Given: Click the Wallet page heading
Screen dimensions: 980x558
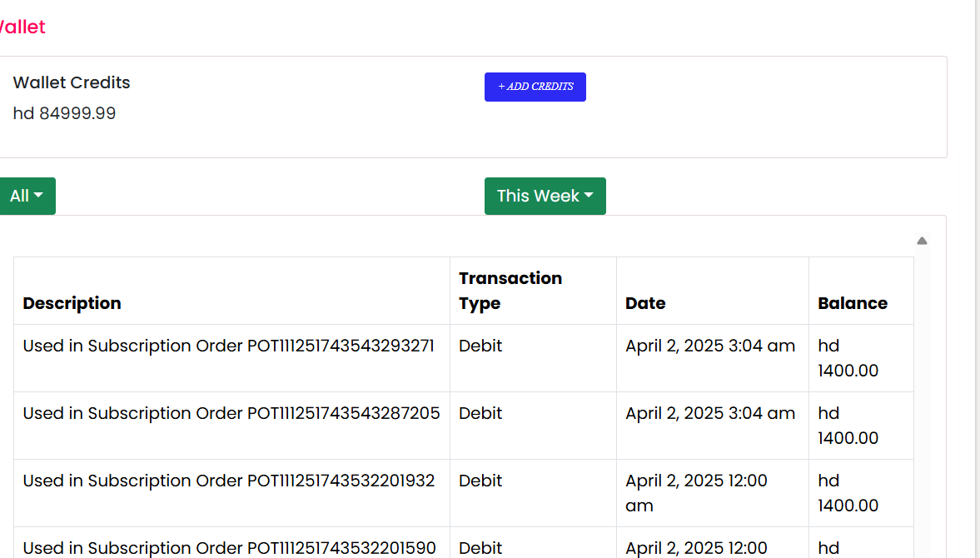Looking at the screenshot, I should click(x=22, y=27).
